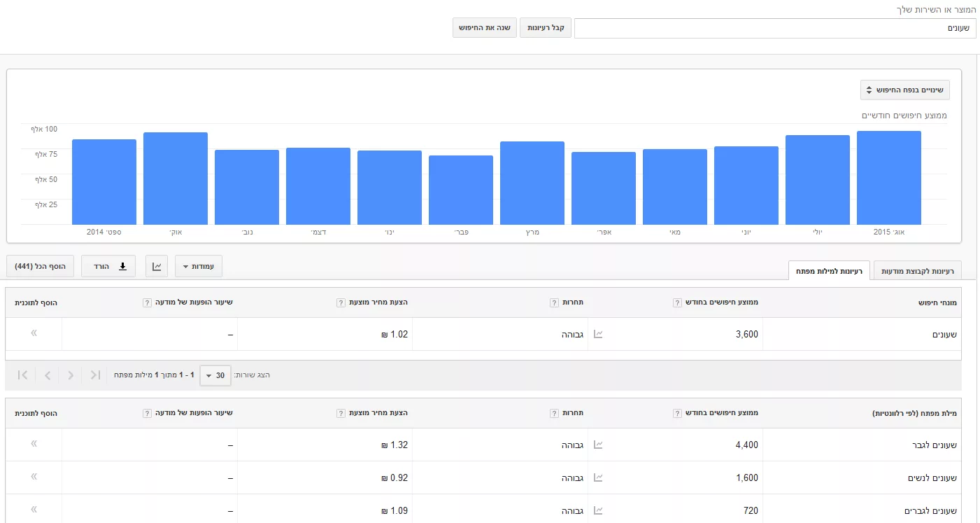The width and height of the screenshot is (980, 523).
Task: Go to first page of search terms
Action: 96,375
